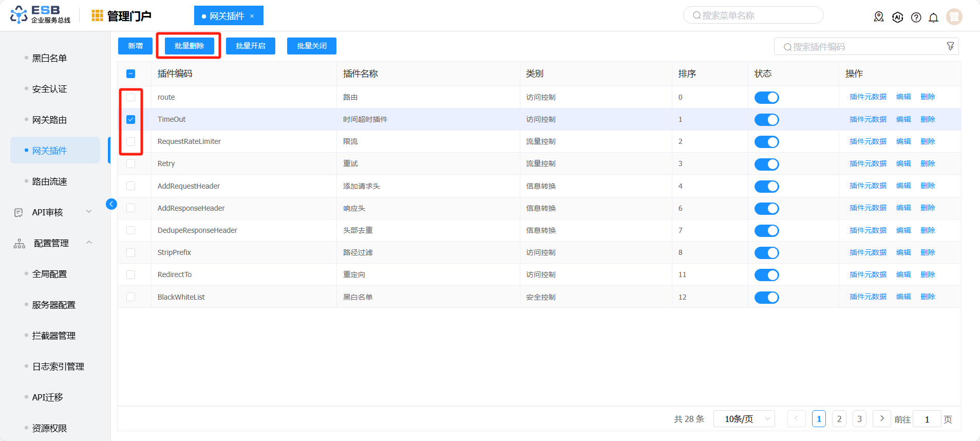This screenshot has width=980, height=441.
Task: Open the user avatar menu
Action: (954, 17)
